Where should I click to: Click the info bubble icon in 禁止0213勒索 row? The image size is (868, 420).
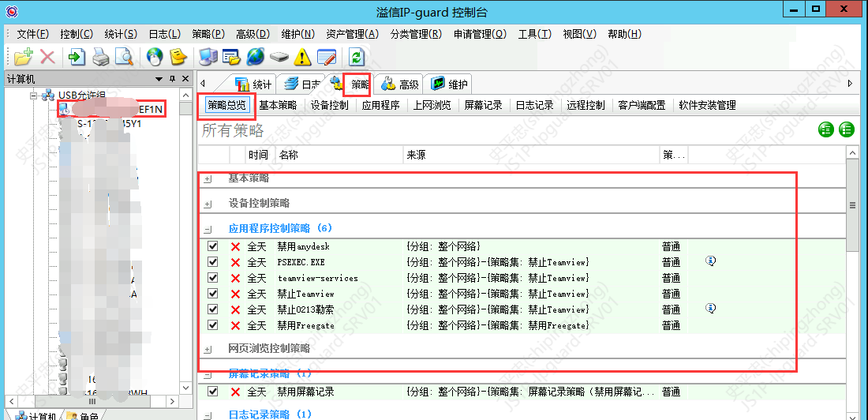pyautogui.click(x=711, y=308)
